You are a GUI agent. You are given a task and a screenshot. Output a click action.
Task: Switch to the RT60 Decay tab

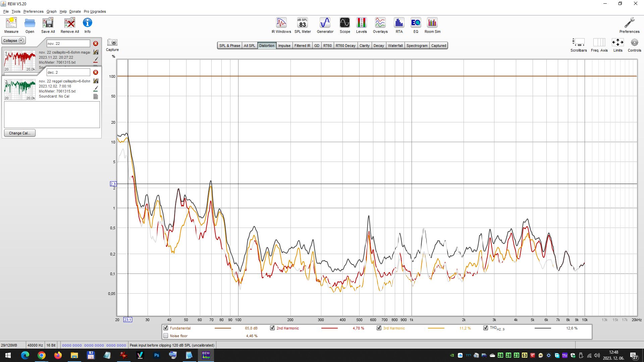tap(345, 46)
